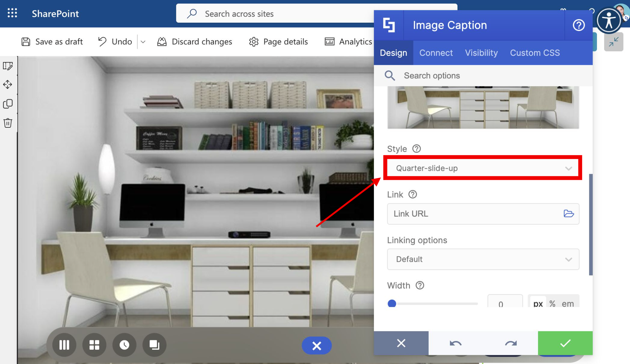
Task: Click Save as draft button
Action: (52, 42)
